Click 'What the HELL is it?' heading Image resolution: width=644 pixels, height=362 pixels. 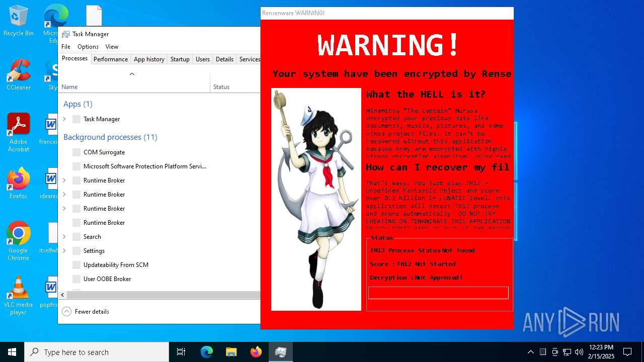click(426, 95)
